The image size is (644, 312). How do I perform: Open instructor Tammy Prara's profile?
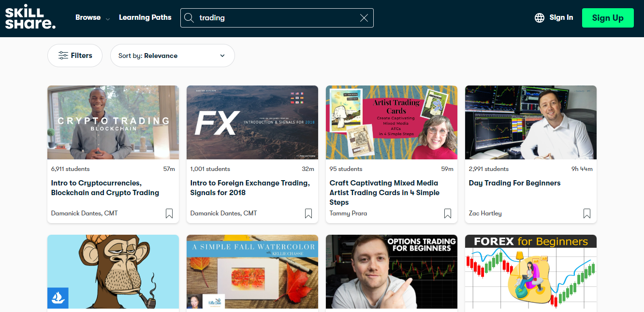pyautogui.click(x=348, y=213)
